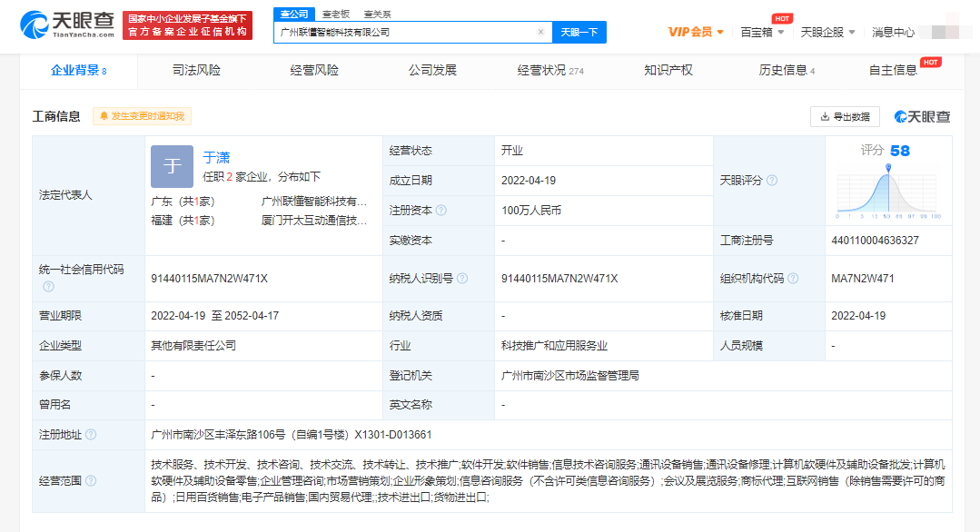Image resolution: width=980 pixels, height=532 pixels.
Task: Click help icon next to 纳税人识别号
Action: (x=462, y=279)
